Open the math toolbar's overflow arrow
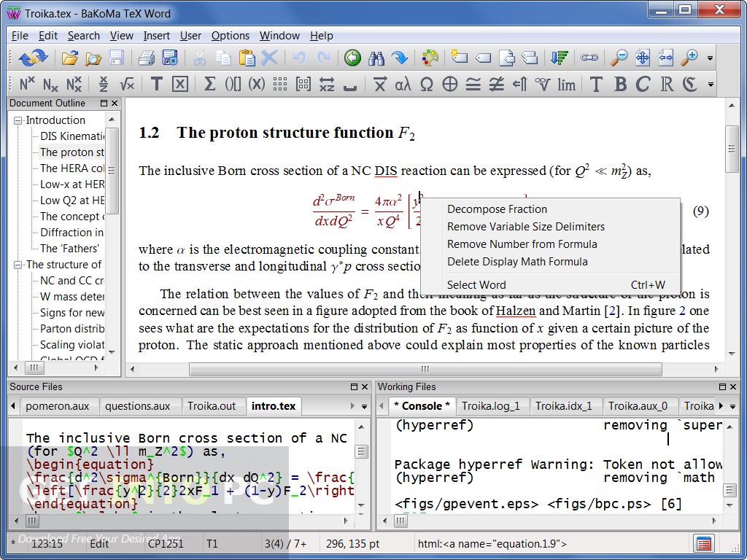Image resolution: width=747 pixels, height=560 pixels. pyautogui.click(x=711, y=85)
